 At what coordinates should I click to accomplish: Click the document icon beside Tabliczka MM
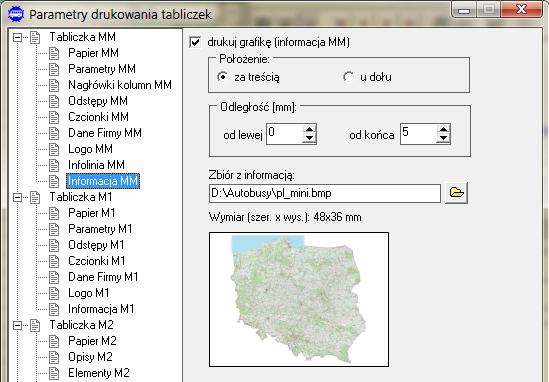pyautogui.click(x=35, y=37)
